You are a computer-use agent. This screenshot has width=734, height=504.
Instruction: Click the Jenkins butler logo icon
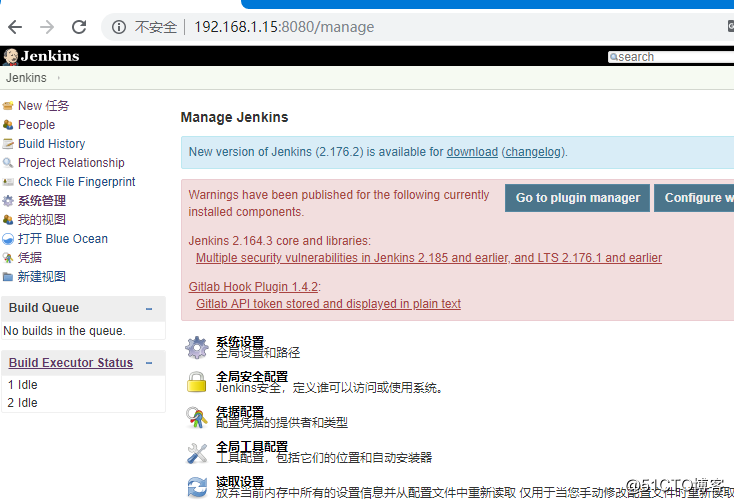(10, 57)
